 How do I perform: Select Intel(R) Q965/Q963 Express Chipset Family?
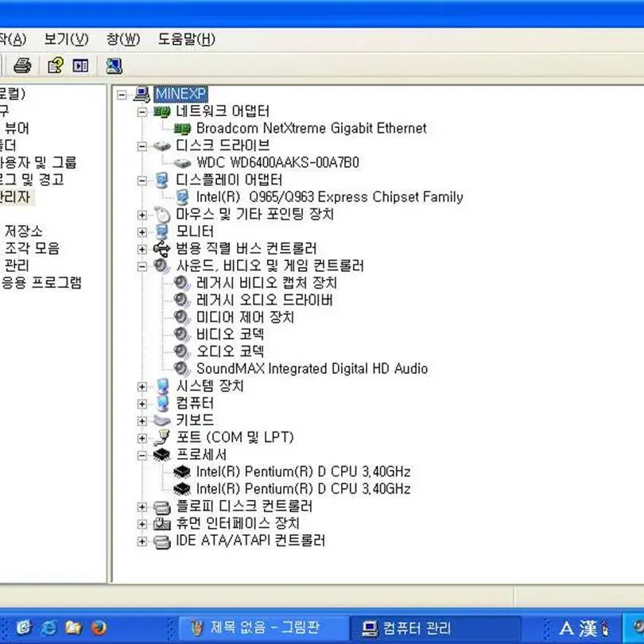(x=330, y=197)
